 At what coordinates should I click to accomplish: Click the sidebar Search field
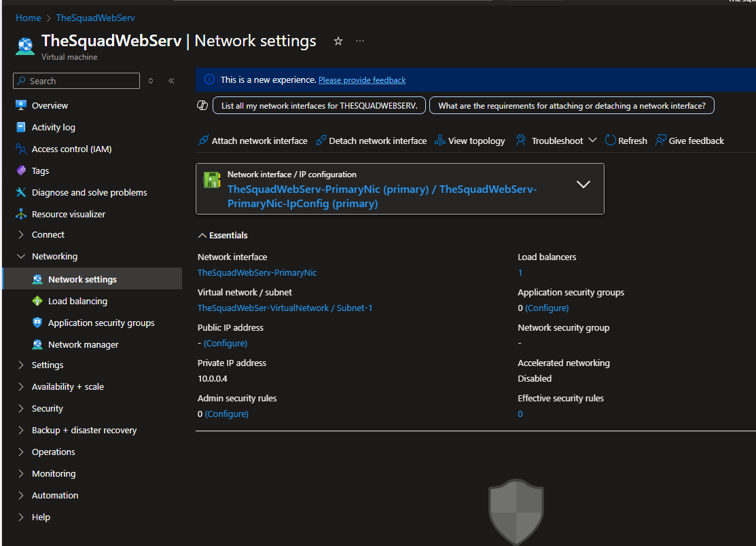pyautogui.click(x=76, y=81)
